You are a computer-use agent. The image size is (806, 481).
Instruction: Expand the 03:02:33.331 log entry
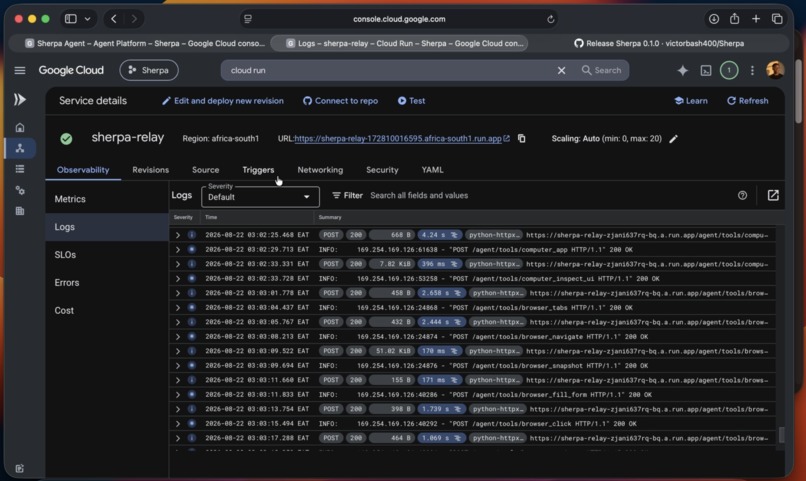pyautogui.click(x=178, y=264)
